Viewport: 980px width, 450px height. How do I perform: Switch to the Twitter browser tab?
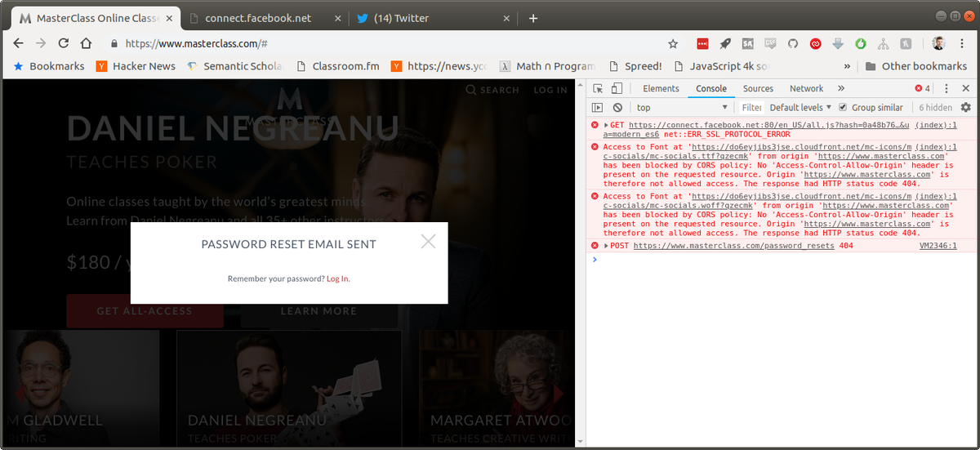(433, 18)
